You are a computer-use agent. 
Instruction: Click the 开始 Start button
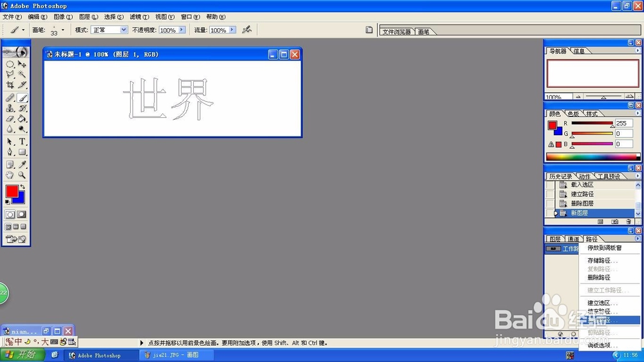click(x=22, y=355)
